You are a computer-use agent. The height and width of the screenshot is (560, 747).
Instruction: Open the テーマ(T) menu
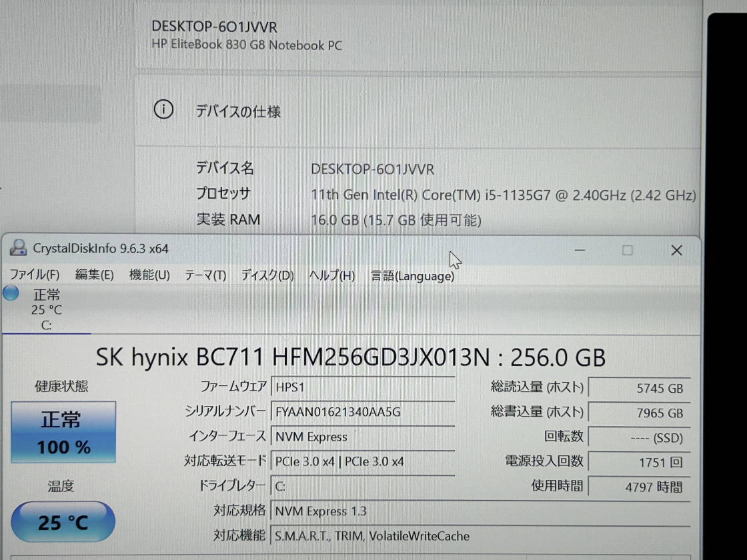coord(205,275)
